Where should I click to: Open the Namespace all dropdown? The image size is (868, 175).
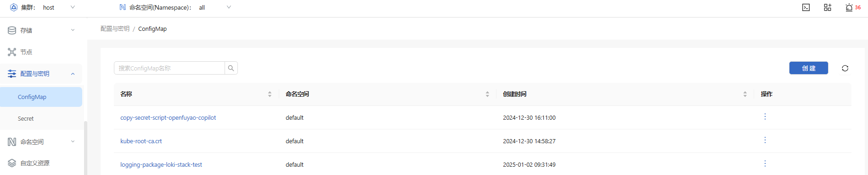coord(215,7)
